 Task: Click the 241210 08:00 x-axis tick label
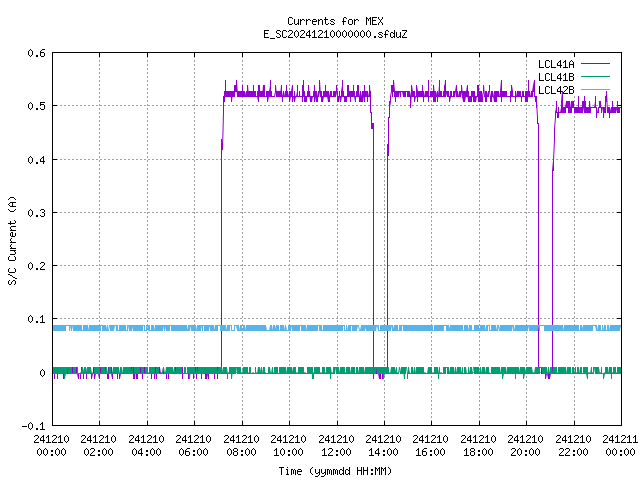point(241,446)
